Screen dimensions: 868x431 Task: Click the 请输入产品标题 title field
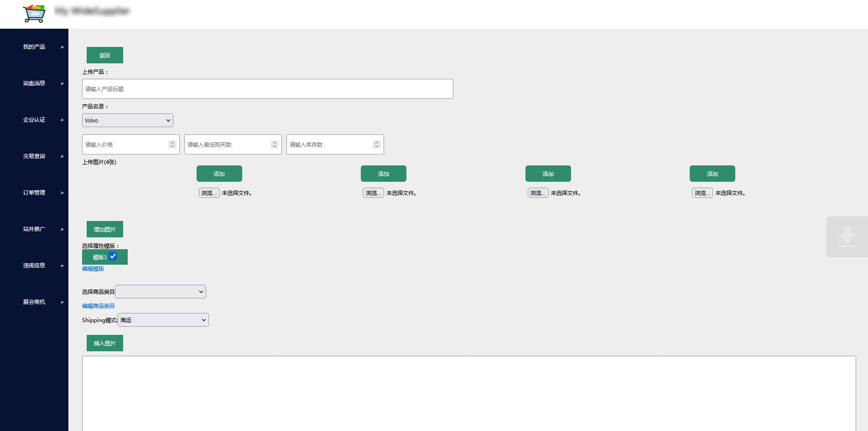(x=267, y=89)
